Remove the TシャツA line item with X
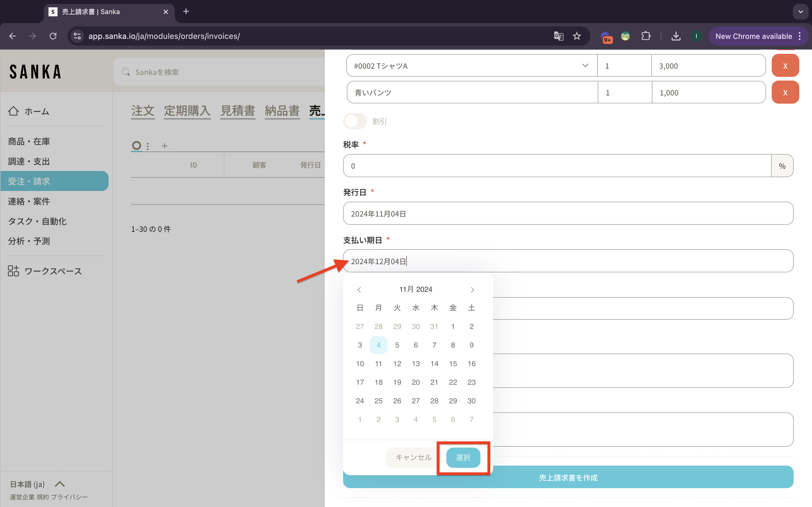The height and width of the screenshot is (507, 812). point(785,66)
